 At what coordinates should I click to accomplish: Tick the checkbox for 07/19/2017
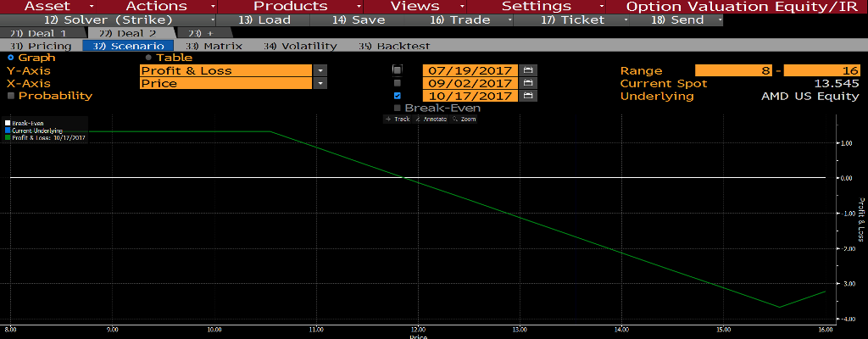(x=397, y=70)
